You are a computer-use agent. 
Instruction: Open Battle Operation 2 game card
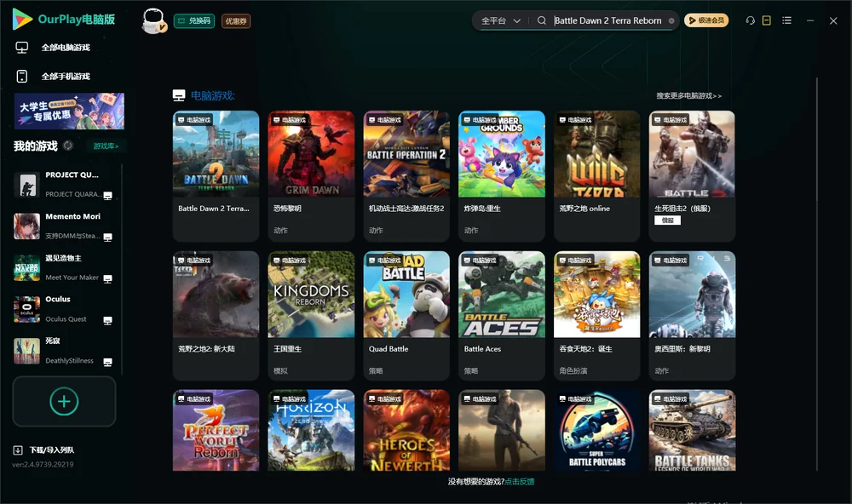406,175
